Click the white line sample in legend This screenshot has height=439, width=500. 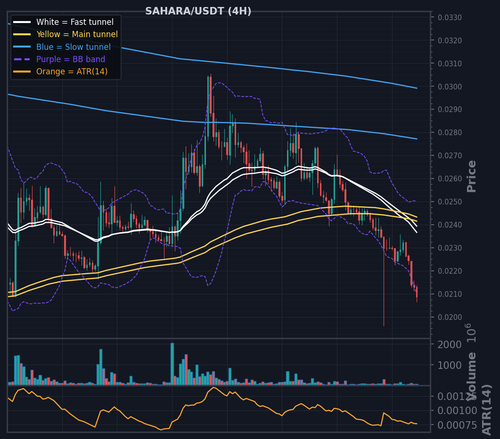pos(22,22)
